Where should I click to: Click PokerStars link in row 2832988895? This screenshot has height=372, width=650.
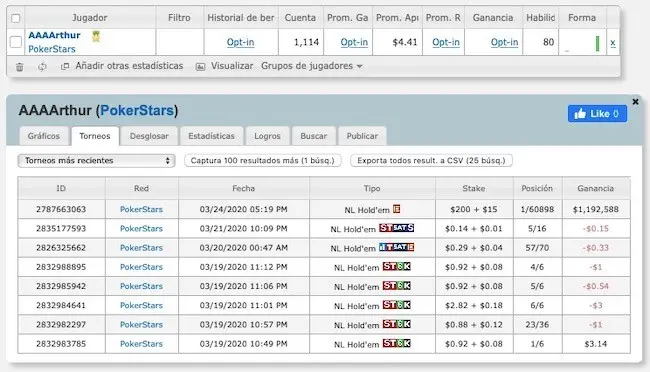(141, 267)
